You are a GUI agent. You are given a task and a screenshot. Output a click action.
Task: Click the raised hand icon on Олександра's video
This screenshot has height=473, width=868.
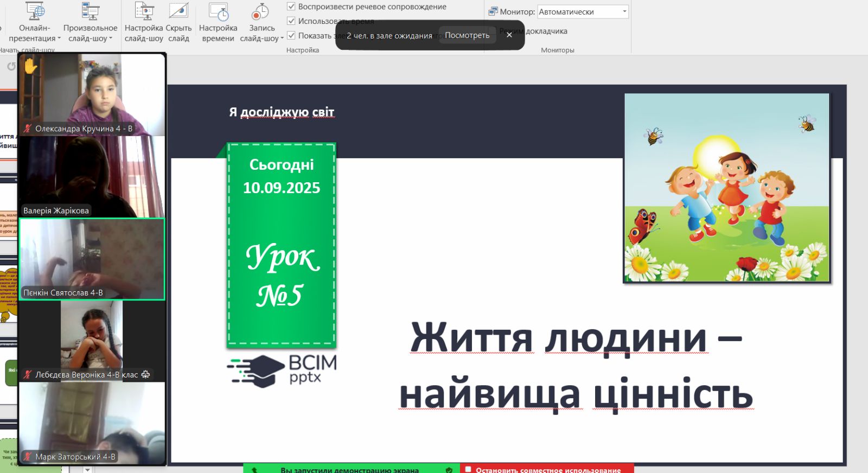(x=30, y=66)
